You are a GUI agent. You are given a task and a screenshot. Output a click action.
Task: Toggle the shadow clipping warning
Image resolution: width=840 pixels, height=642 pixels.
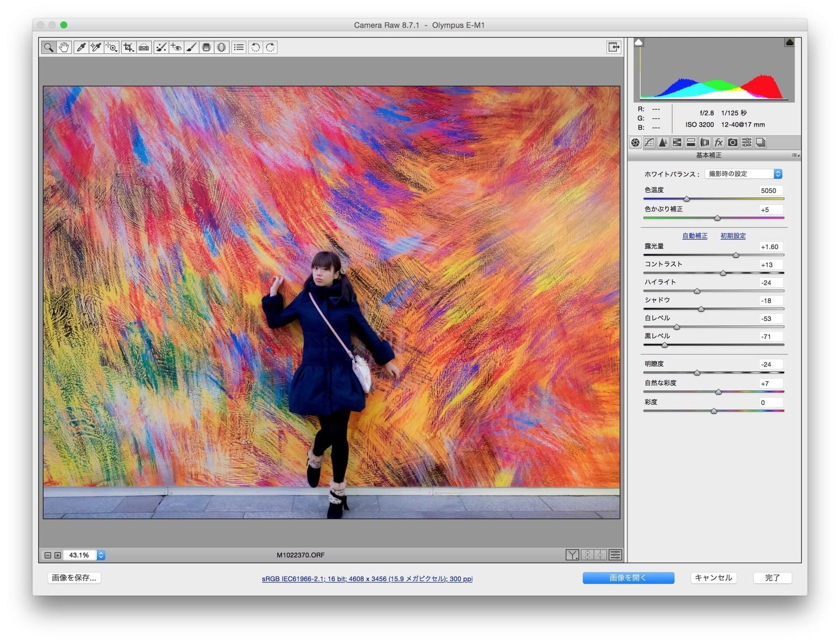tap(639, 42)
